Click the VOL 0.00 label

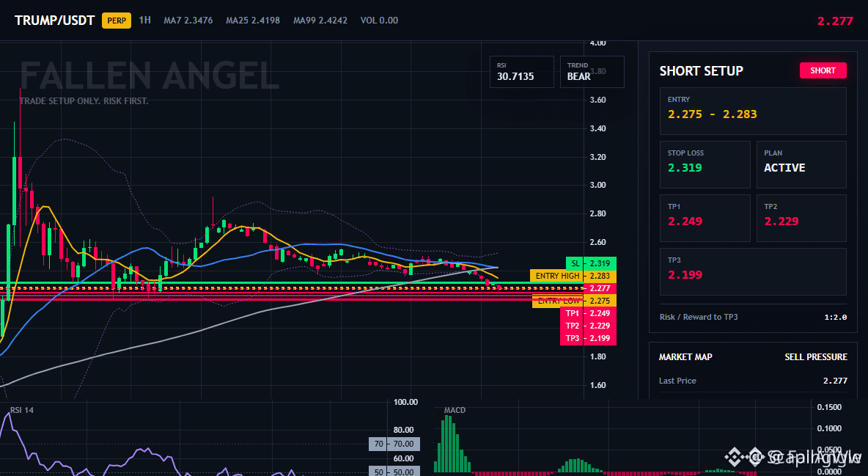(x=379, y=21)
